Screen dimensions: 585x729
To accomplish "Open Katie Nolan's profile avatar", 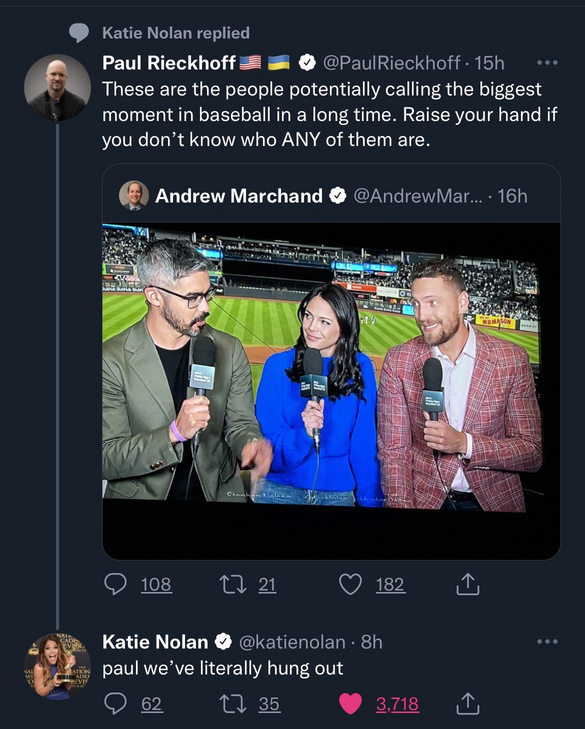I will point(57,666).
